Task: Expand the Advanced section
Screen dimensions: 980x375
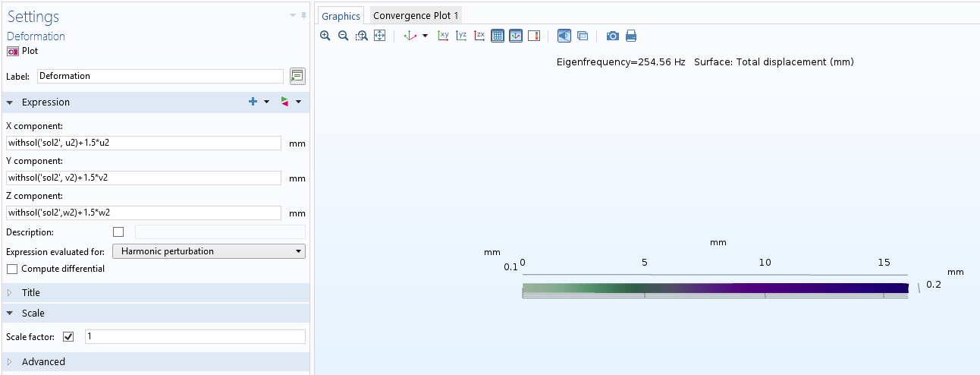Action: coord(43,362)
